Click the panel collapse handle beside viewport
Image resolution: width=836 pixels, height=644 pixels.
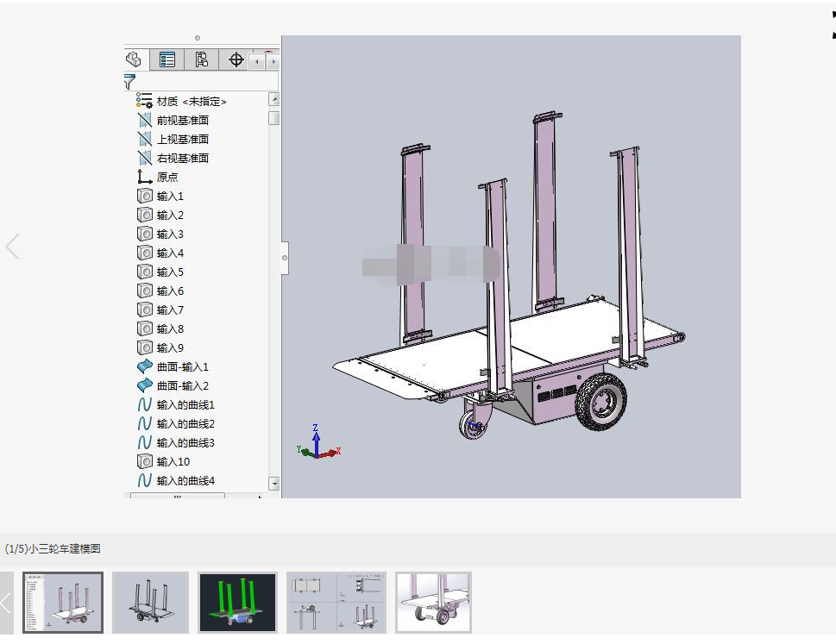coord(285,258)
